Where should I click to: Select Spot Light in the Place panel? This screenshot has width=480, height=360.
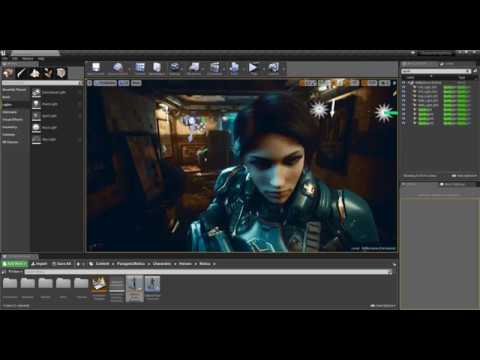click(56, 116)
